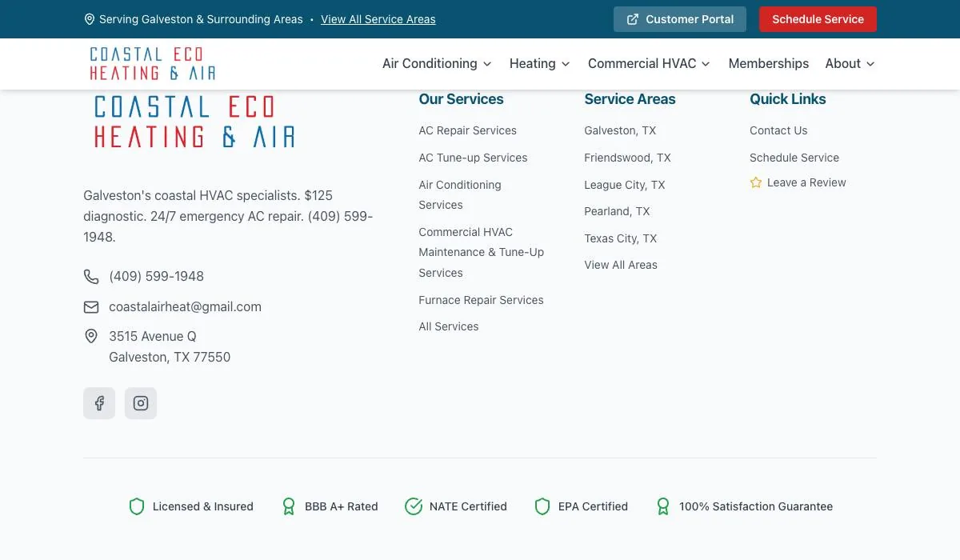Click the external link icon in Customer Portal

pyautogui.click(x=633, y=19)
